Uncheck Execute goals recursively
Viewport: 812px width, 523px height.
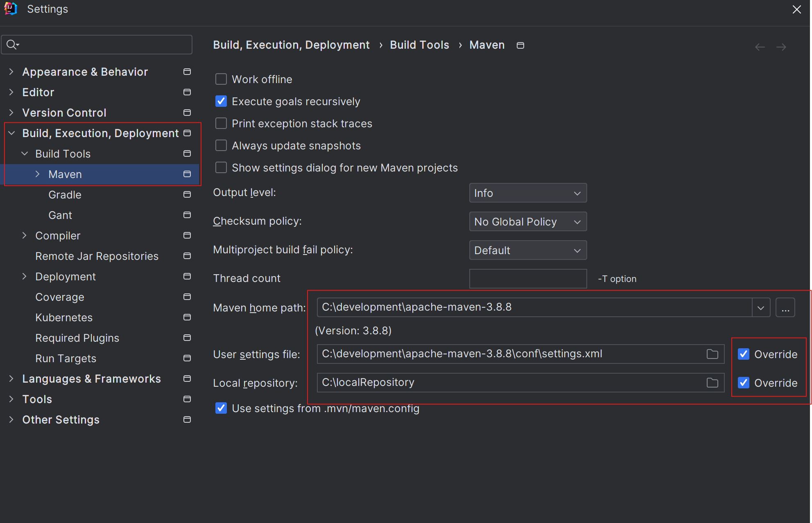tap(221, 101)
